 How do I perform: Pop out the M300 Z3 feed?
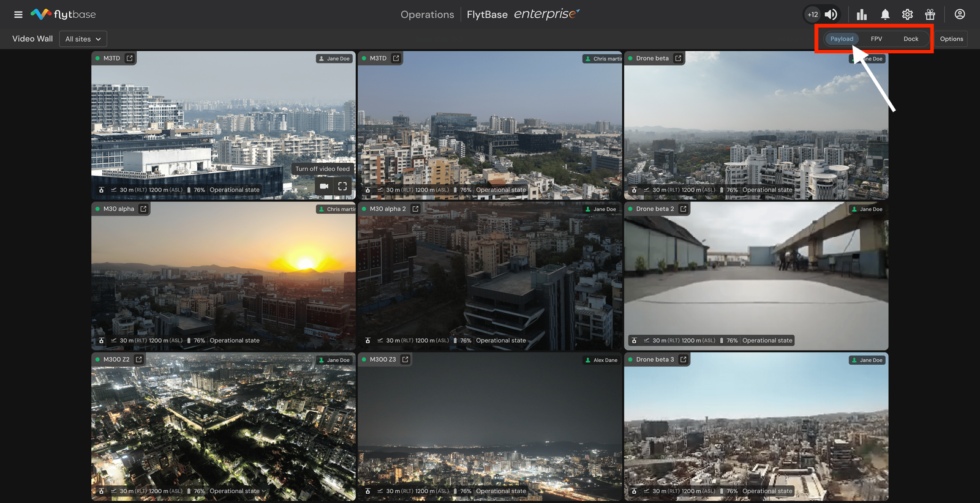point(405,359)
